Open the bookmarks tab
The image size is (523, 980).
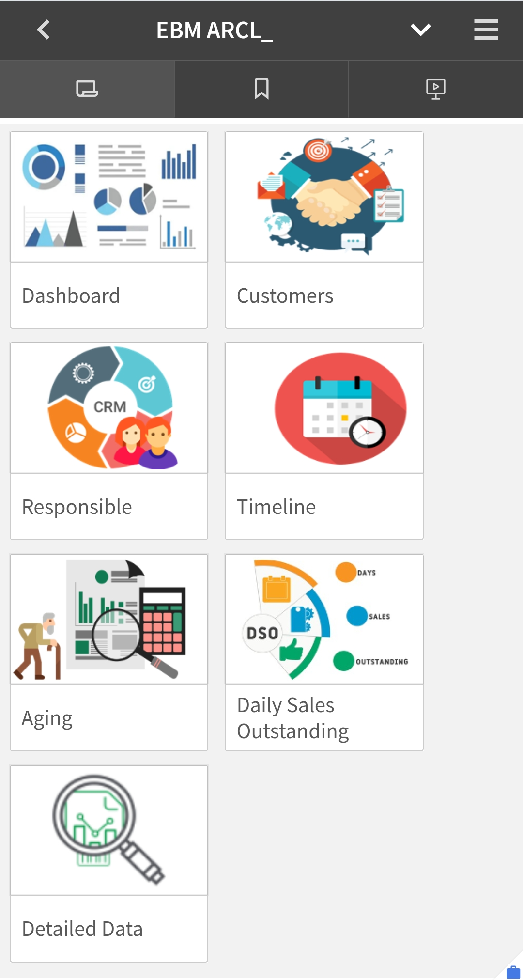tap(261, 89)
